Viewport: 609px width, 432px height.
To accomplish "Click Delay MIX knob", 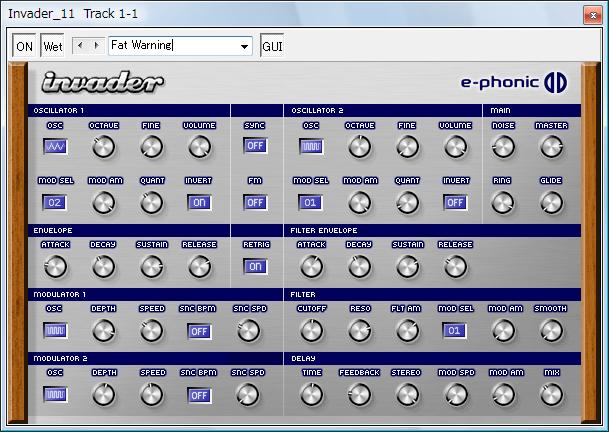I will pos(551,395).
